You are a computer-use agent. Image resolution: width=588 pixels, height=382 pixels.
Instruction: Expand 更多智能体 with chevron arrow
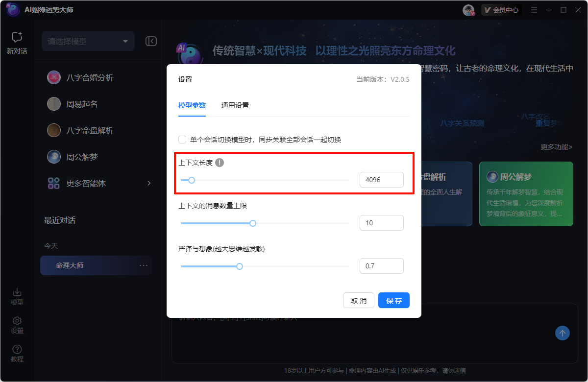[148, 183]
